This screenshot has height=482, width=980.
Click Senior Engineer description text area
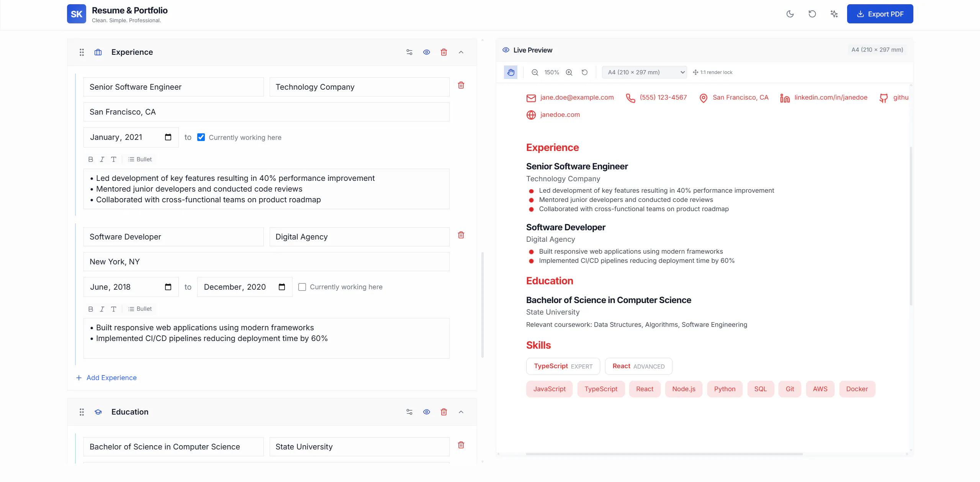click(266, 189)
